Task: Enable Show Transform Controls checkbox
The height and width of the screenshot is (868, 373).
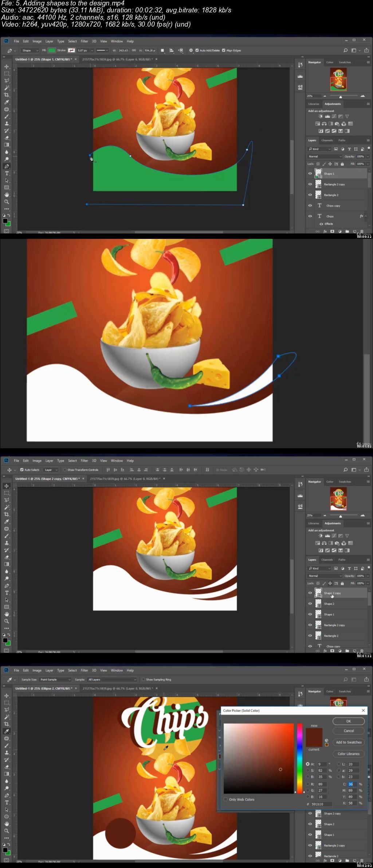Action: click(x=65, y=470)
